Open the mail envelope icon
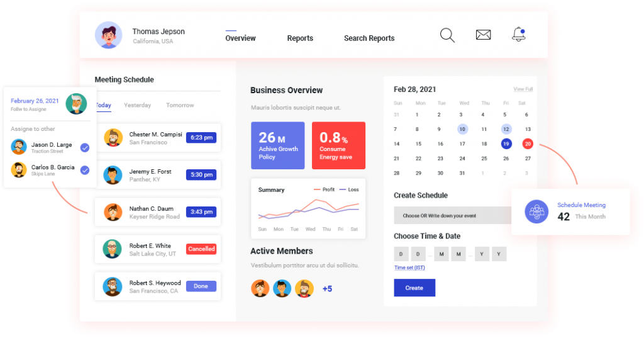The image size is (644, 338). coord(483,35)
